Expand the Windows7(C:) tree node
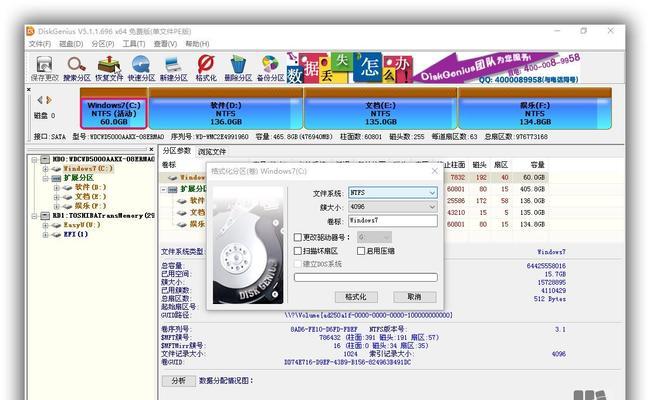650x400 pixels. point(46,169)
